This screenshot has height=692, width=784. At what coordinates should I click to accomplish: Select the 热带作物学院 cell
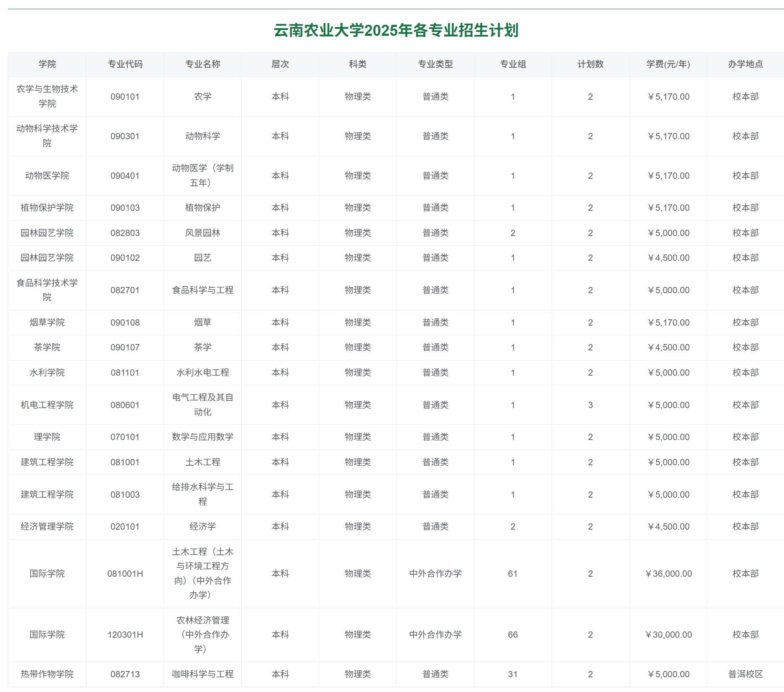click(x=47, y=674)
